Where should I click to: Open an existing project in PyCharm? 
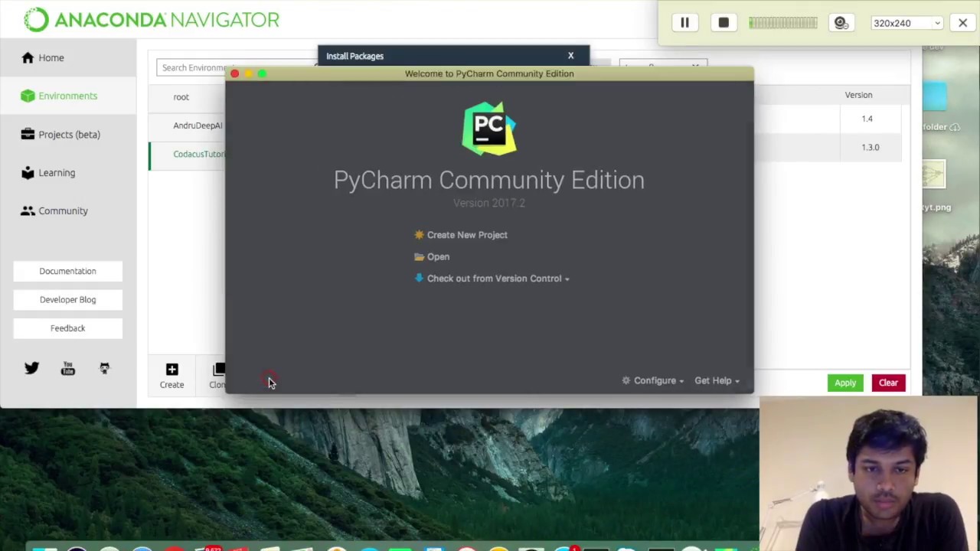coord(432,257)
